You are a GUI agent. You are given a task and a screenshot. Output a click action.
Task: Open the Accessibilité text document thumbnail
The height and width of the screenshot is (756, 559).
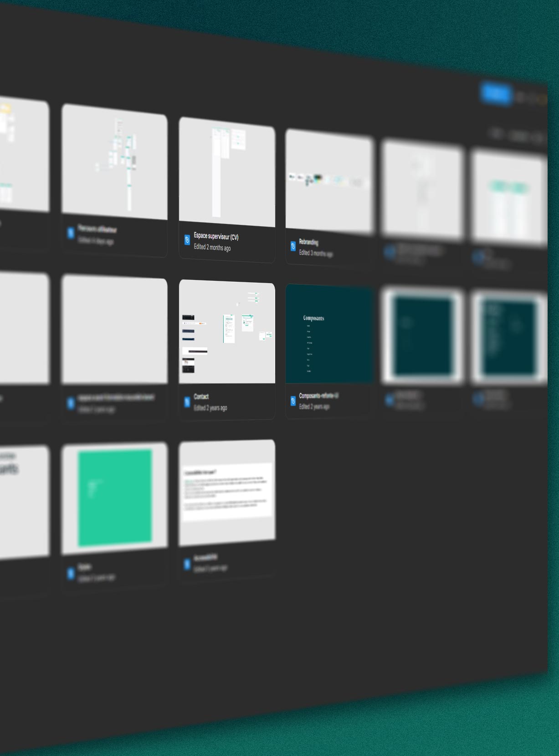point(227,492)
